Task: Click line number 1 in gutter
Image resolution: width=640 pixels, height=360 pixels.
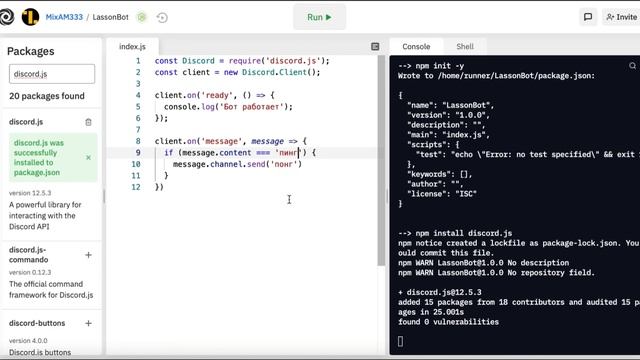Action: point(138,61)
